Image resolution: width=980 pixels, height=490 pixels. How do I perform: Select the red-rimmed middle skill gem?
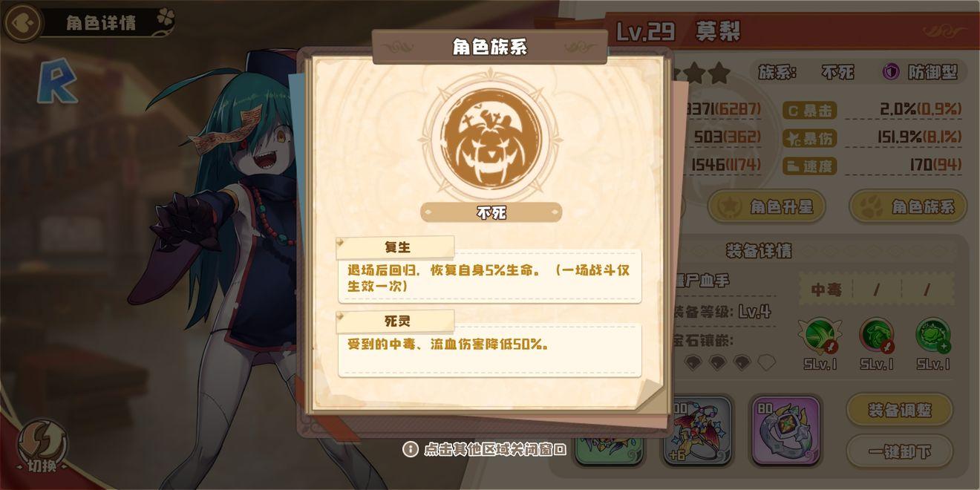[x=877, y=335]
